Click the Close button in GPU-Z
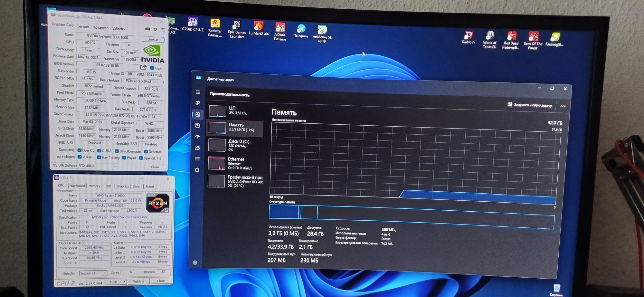 coord(155,167)
